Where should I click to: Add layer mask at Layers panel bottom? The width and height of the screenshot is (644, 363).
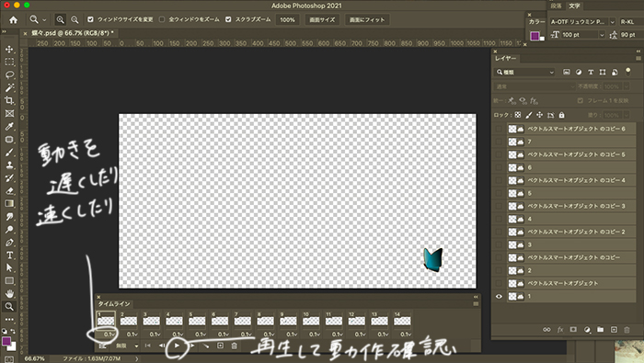[573, 329]
